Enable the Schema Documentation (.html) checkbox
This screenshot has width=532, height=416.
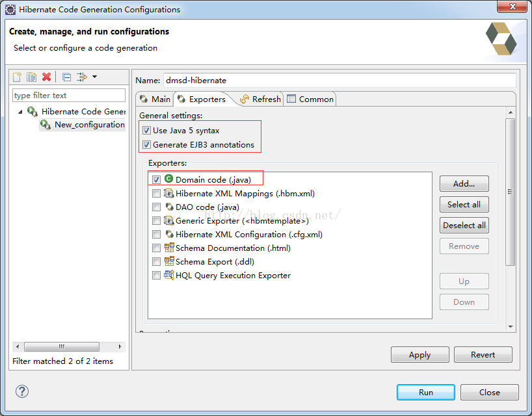click(156, 248)
